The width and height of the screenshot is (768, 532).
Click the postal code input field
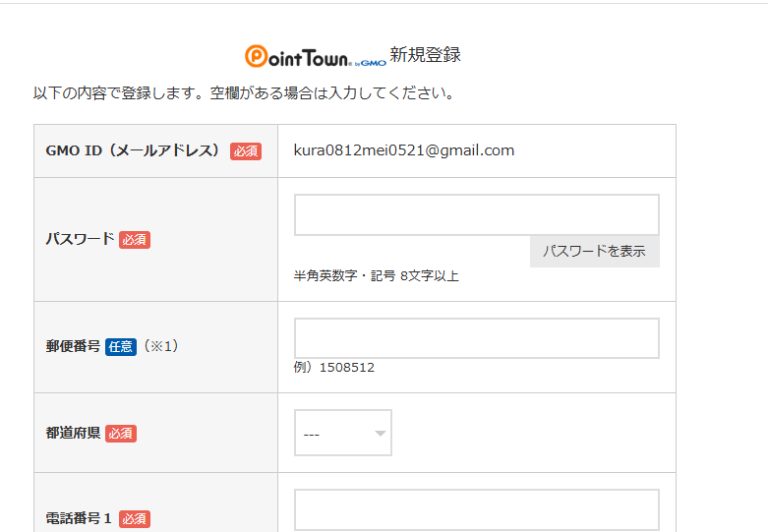477,338
